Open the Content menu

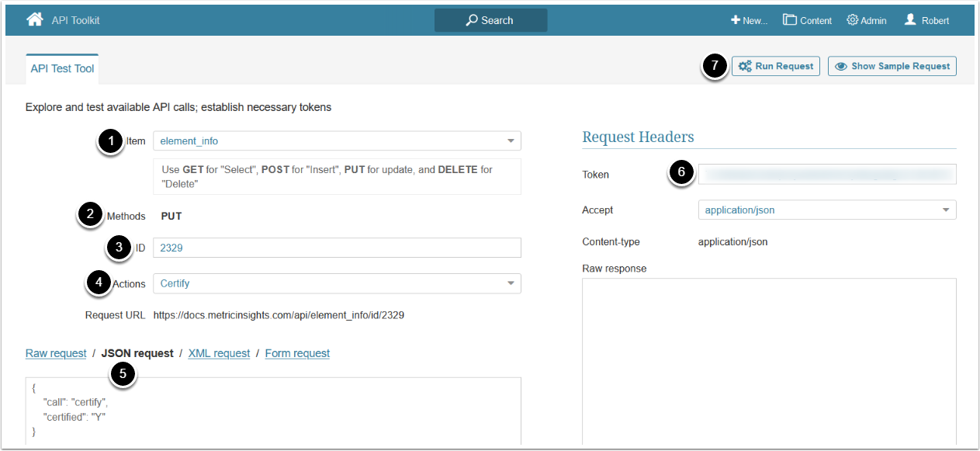[x=807, y=20]
